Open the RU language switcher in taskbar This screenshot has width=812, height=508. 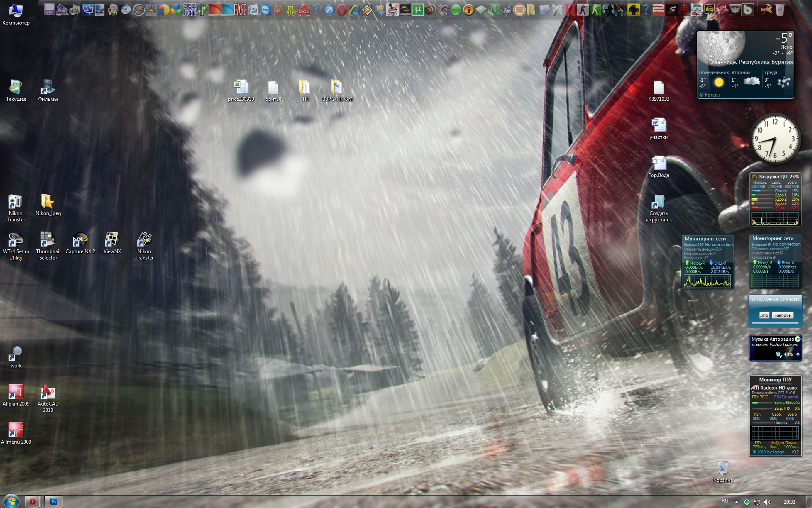(x=725, y=501)
